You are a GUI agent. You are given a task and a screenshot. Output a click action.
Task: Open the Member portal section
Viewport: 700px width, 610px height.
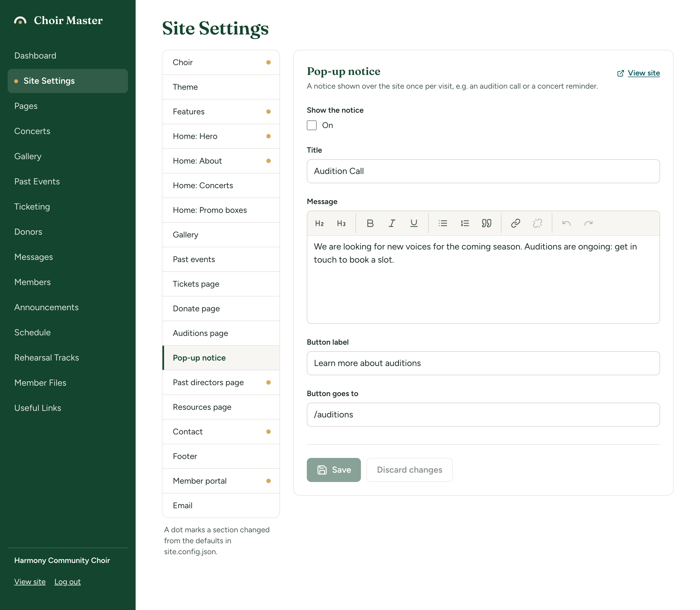221,481
